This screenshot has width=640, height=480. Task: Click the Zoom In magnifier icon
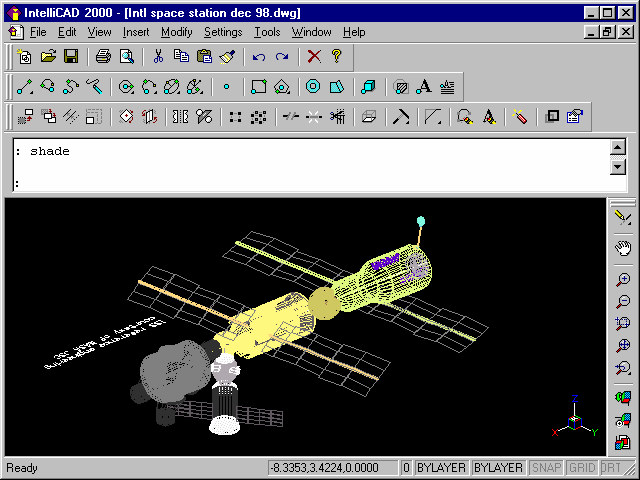coord(623,280)
